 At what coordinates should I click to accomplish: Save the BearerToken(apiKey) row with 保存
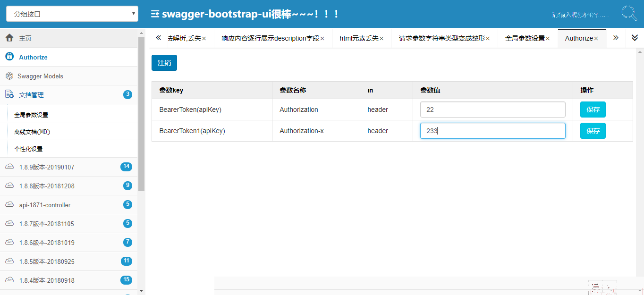point(593,110)
